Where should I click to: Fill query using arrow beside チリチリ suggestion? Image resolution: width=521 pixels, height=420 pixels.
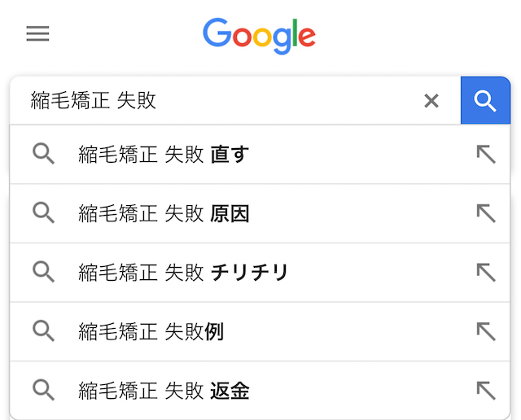486,273
